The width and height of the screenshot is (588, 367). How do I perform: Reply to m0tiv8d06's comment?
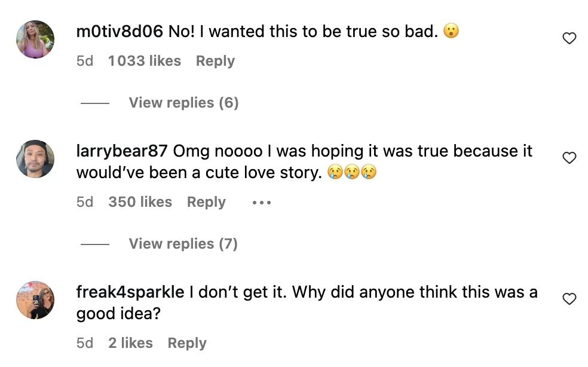pyautogui.click(x=215, y=61)
